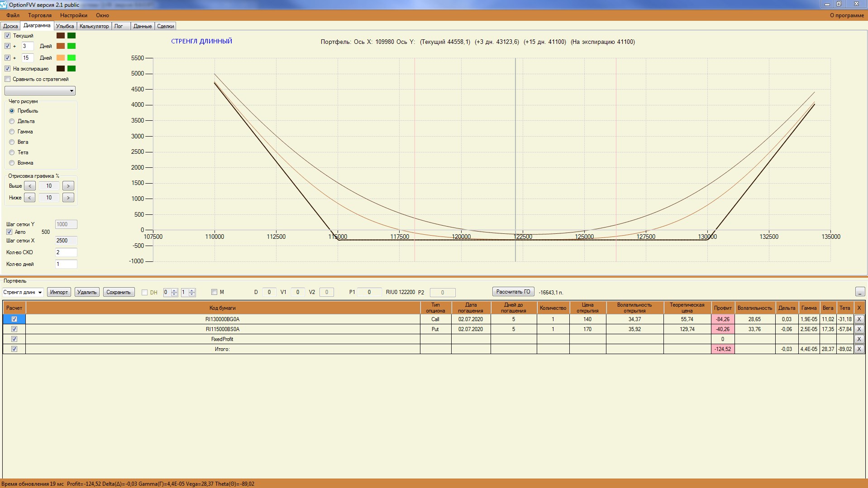Open the Настройки menu

tap(73, 15)
